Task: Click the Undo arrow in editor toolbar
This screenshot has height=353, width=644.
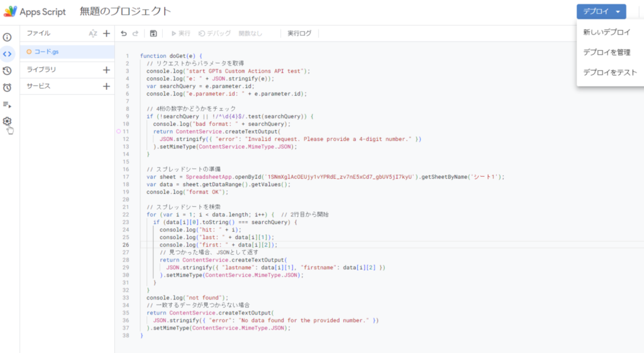Action: (x=124, y=33)
